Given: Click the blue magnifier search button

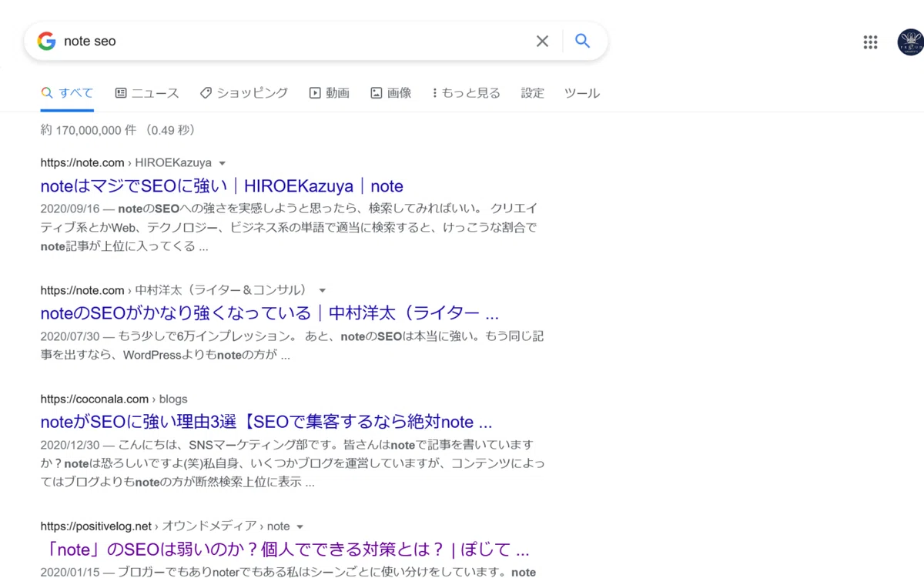Looking at the screenshot, I should [x=583, y=41].
